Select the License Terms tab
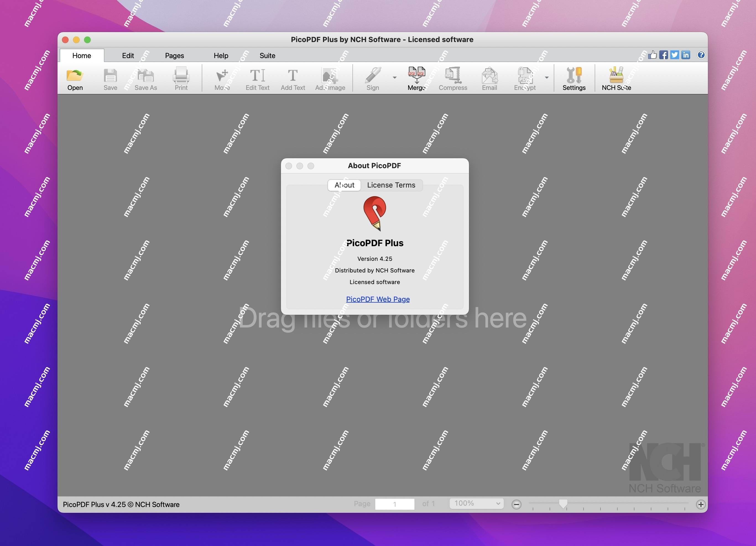The image size is (756, 546). pyautogui.click(x=391, y=185)
